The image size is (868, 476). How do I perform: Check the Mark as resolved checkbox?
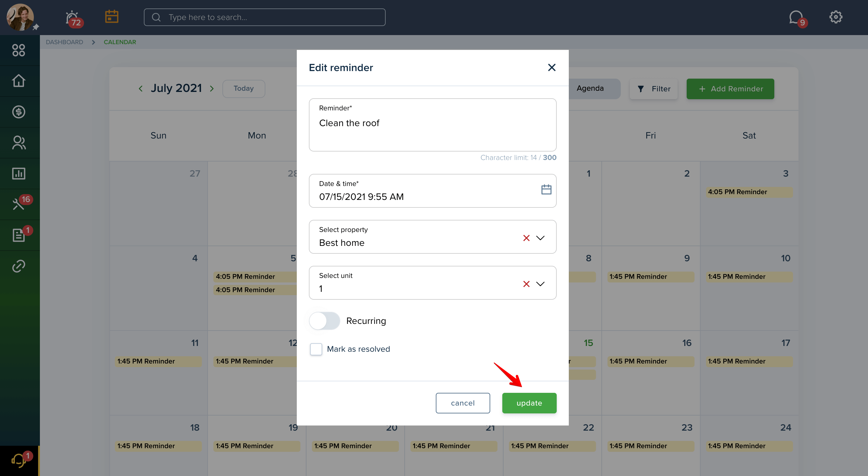(316, 349)
